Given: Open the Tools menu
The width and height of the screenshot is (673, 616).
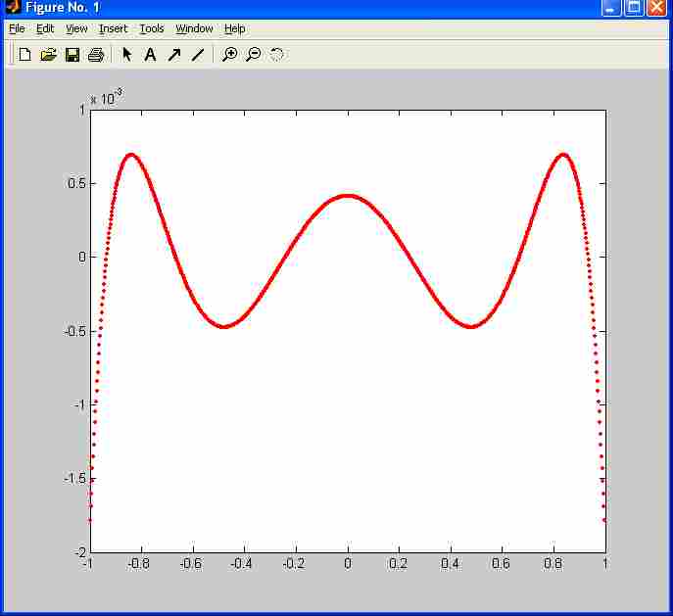Looking at the screenshot, I should point(152,28).
